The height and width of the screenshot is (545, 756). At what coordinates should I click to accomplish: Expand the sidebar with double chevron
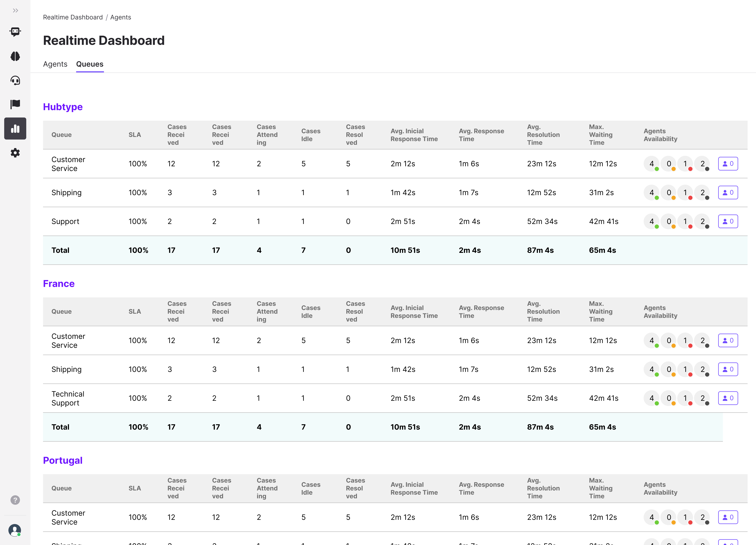coord(15,11)
